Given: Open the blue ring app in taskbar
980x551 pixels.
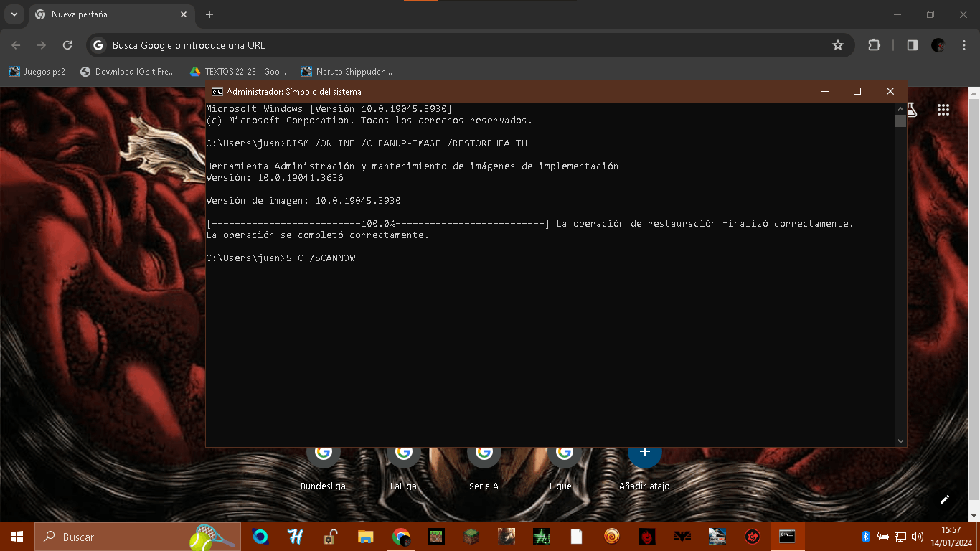Looking at the screenshot, I should point(260,537).
